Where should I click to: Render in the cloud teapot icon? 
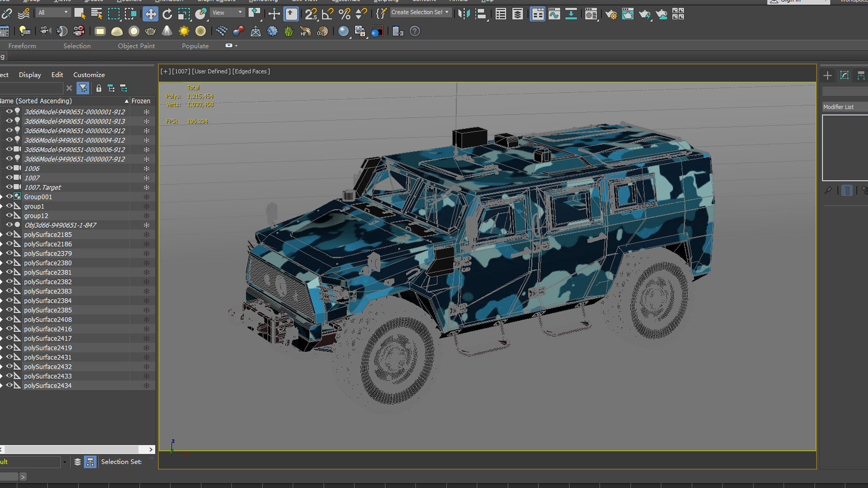(x=661, y=14)
